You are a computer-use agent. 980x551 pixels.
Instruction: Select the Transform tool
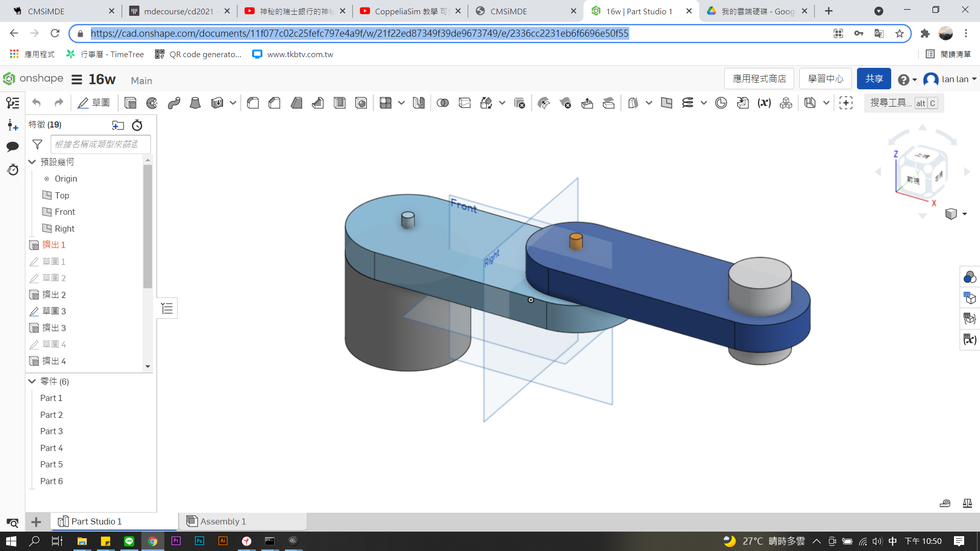point(486,103)
